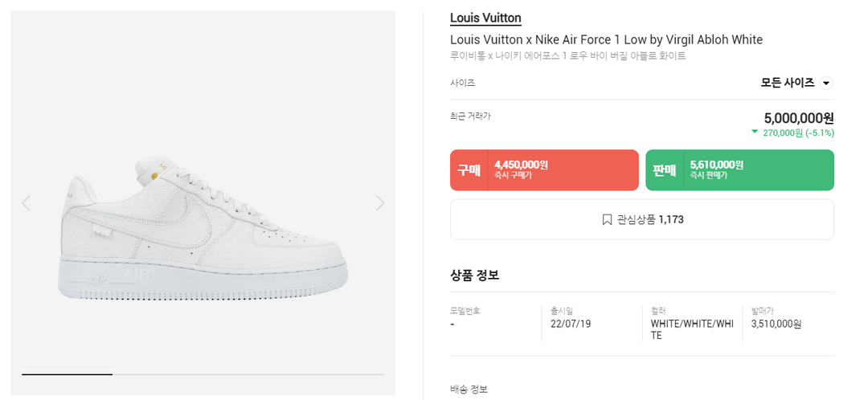Select the English product title text

(606, 39)
